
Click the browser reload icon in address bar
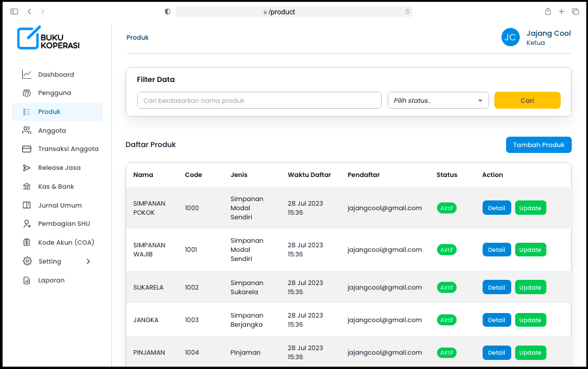[408, 12]
